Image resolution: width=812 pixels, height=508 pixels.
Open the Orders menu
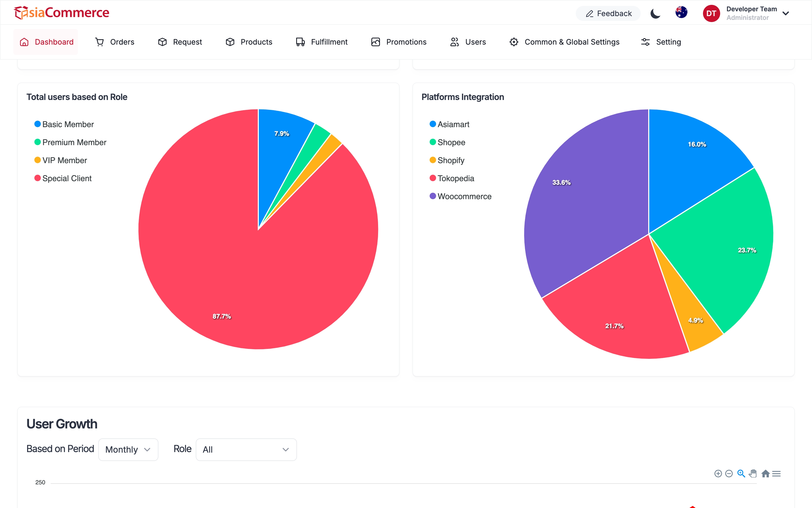tap(114, 42)
